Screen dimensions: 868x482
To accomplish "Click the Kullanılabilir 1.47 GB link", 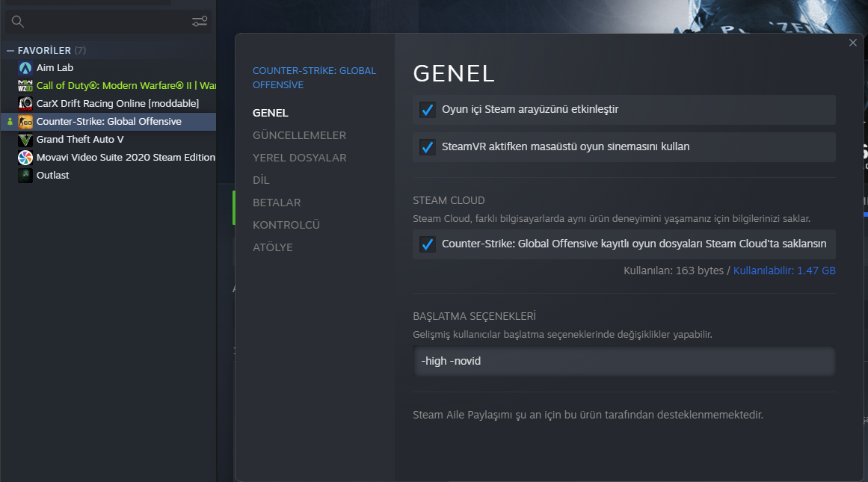I will click(x=784, y=271).
